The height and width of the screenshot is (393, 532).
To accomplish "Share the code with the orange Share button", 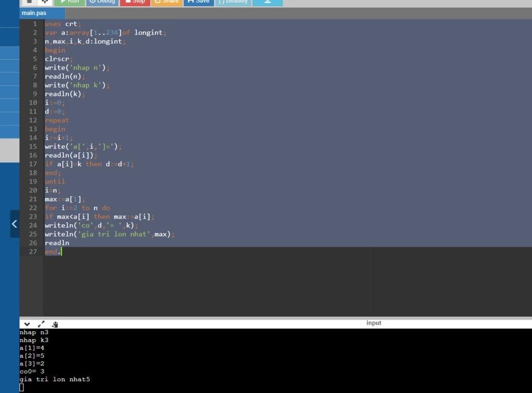I will coord(167,3).
